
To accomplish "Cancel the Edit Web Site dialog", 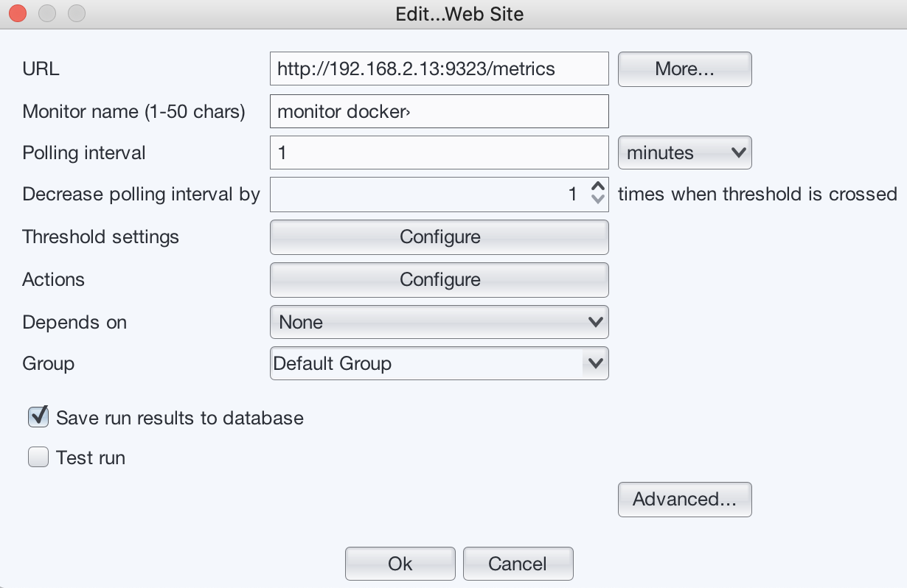I will click(518, 564).
